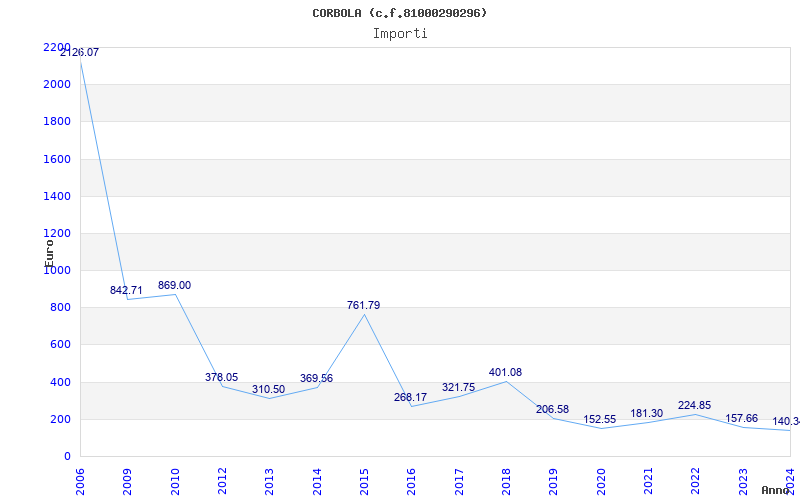This screenshot has width=800, height=500.
Task: Click the 1600 value on Euro axis
Action: [x=57, y=159]
